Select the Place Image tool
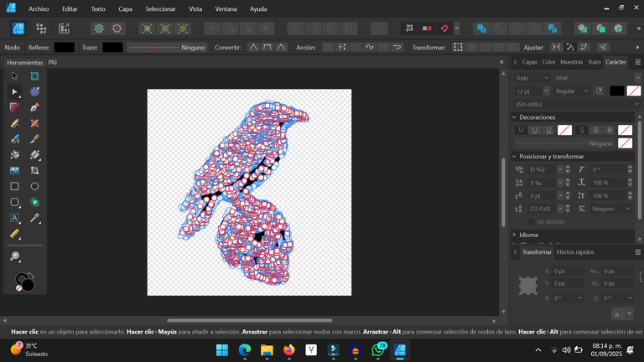The width and height of the screenshot is (644, 362). tap(14, 170)
